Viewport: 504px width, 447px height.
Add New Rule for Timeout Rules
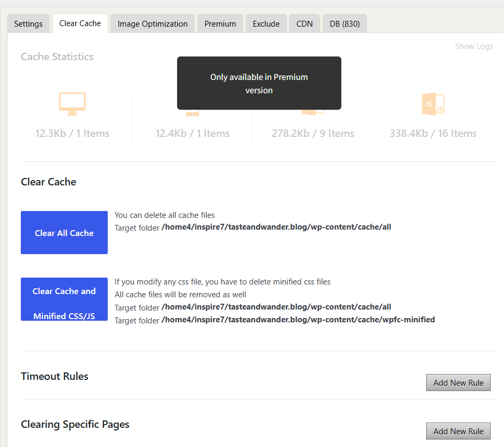coord(458,383)
